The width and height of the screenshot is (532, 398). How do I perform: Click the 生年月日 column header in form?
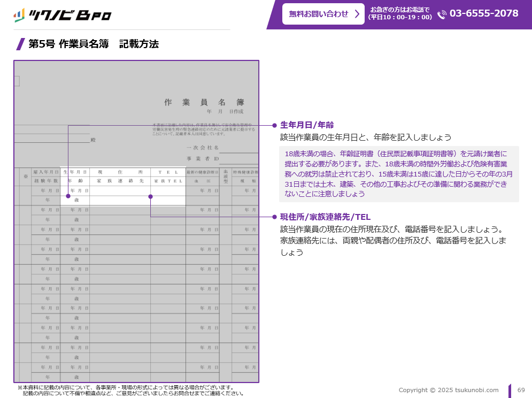pyautogui.click(x=75, y=172)
